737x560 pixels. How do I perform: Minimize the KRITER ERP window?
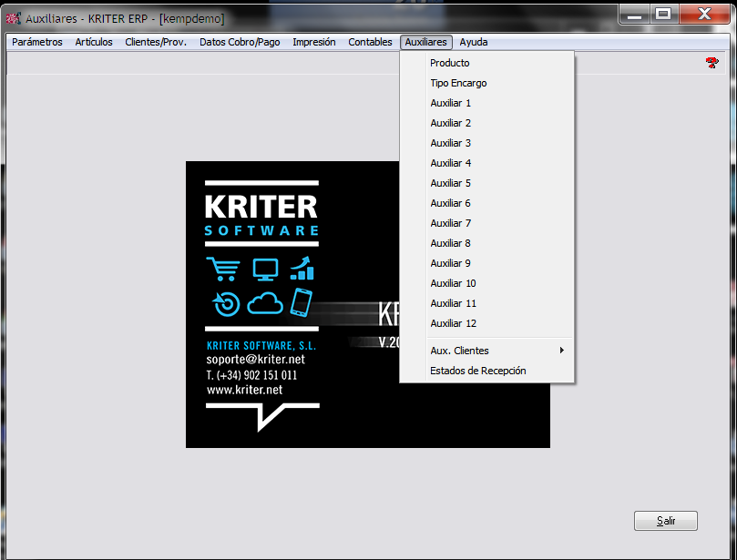pyautogui.click(x=635, y=14)
